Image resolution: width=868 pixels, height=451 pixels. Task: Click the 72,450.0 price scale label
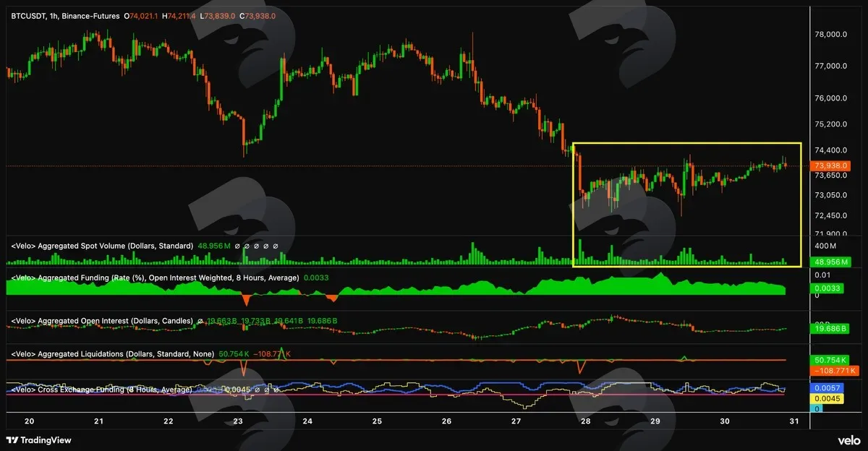click(830, 216)
